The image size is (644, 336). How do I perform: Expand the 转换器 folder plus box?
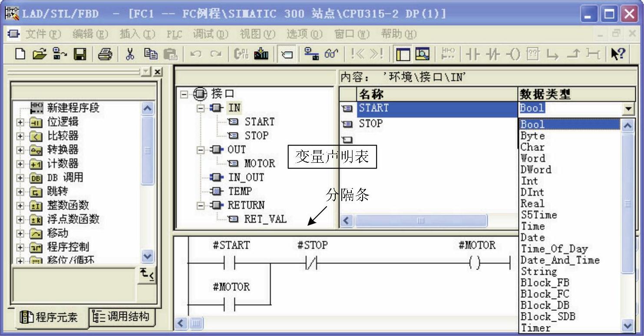tap(20, 150)
